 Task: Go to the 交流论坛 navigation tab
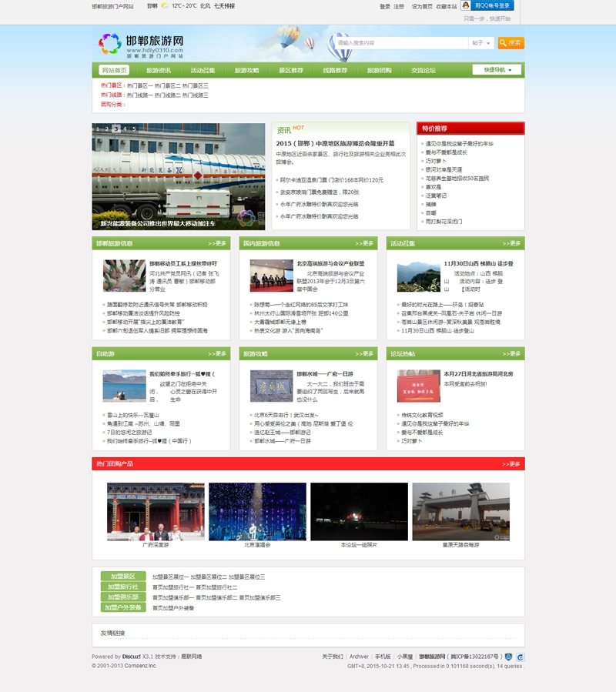pyautogui.click(x=423, y=70)
